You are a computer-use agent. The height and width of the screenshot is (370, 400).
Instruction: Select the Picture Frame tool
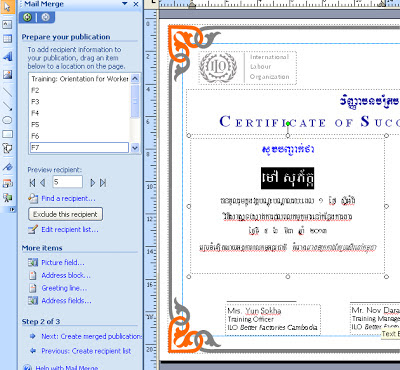pyautogui.click(x=7, y=74)
